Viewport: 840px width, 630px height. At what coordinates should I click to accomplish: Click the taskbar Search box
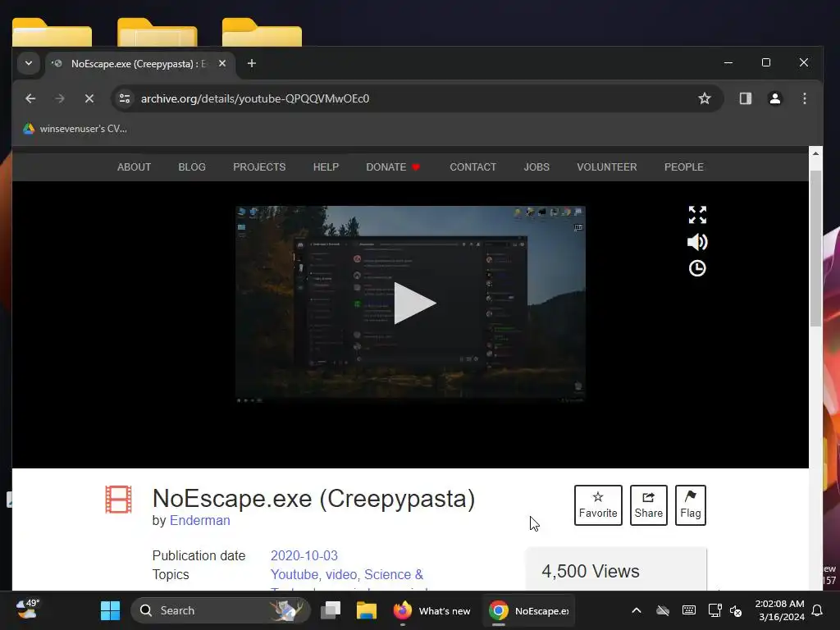220,610
